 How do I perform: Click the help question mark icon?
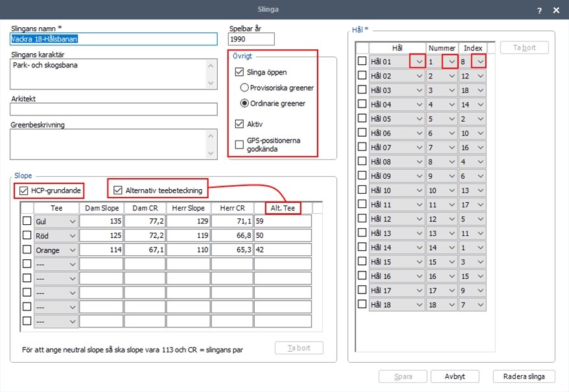[x=539, y=10]
